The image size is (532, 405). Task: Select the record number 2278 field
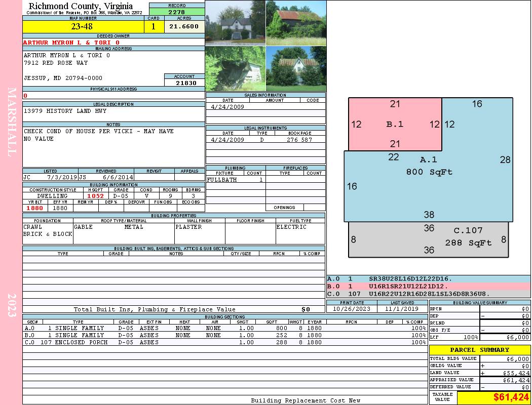click(177, 12)
